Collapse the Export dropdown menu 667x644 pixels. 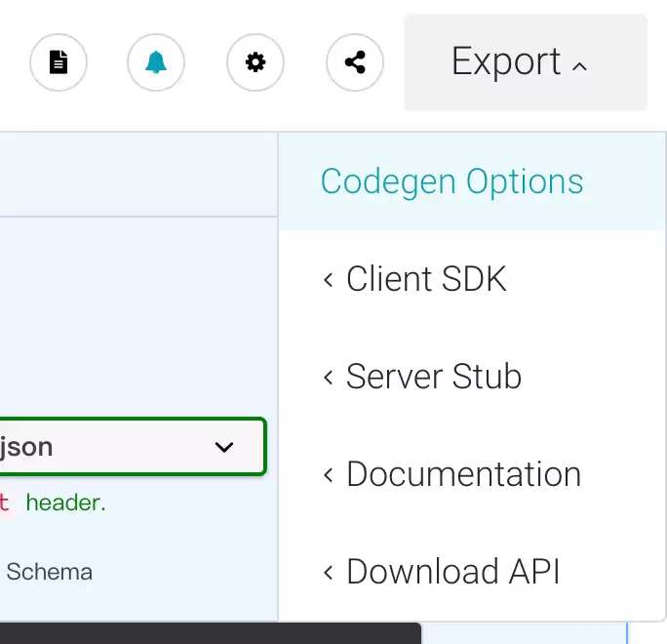click(x=526, y=62)
